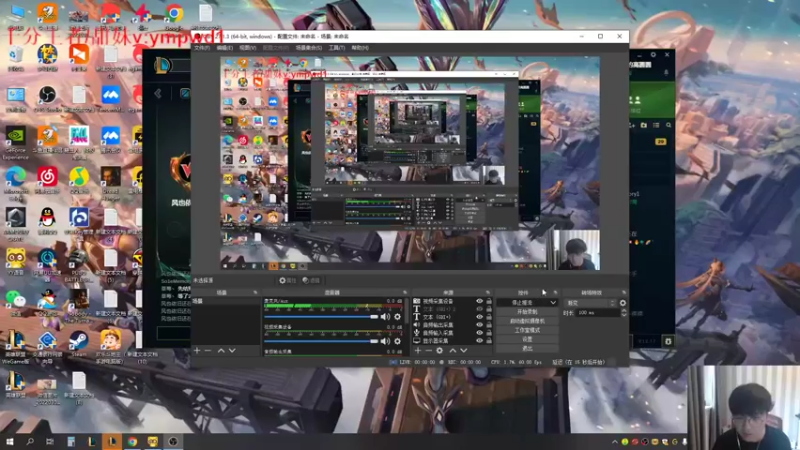Toggle visibility of 音频输入采集 source
The height and width of the screenshot is (450, 800).
(479, 333)
